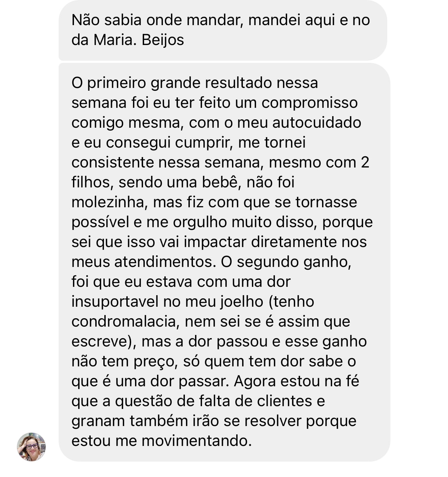Tap the word "autocuidado" in the message
The height and width of the screenshot is (477, 448).
point(316,123)
